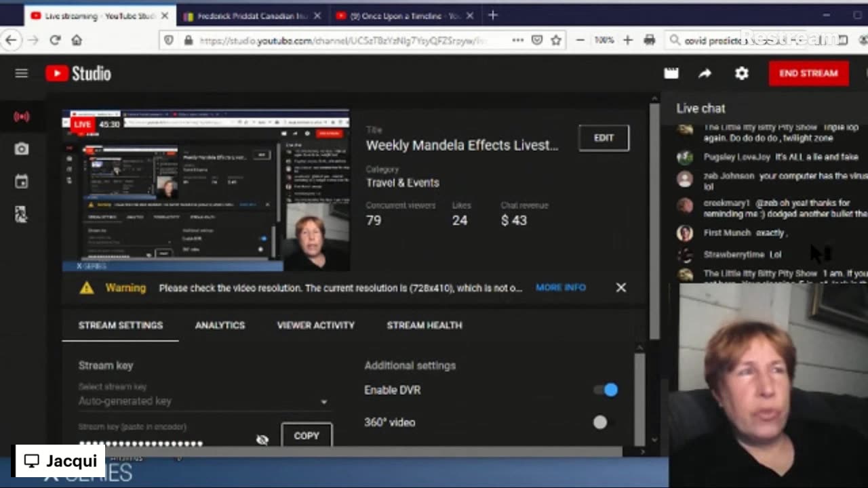This screenshot has height=488, width=868.
Task: Click the browser forward arrow
Action: coord(33,40)
